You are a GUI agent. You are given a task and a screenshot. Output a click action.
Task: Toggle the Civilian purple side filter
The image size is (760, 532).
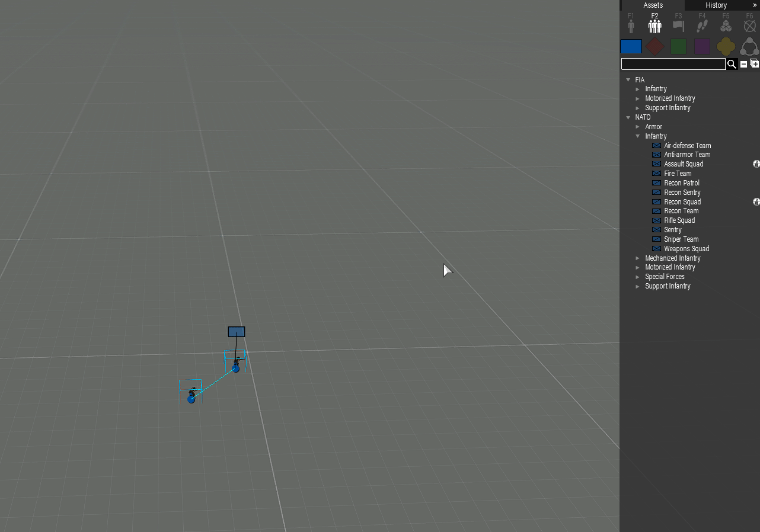tap(702, 46)
